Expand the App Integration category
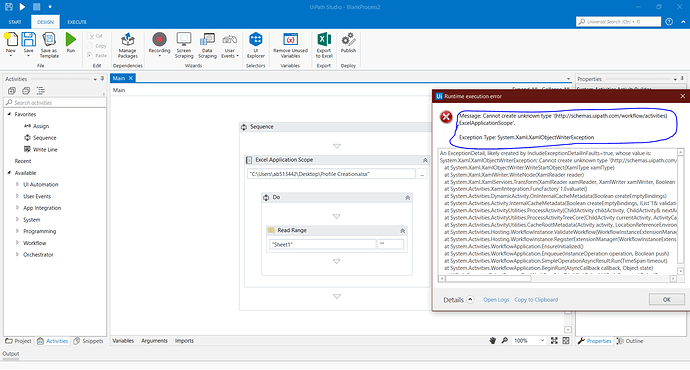 (x=18, y=208)
